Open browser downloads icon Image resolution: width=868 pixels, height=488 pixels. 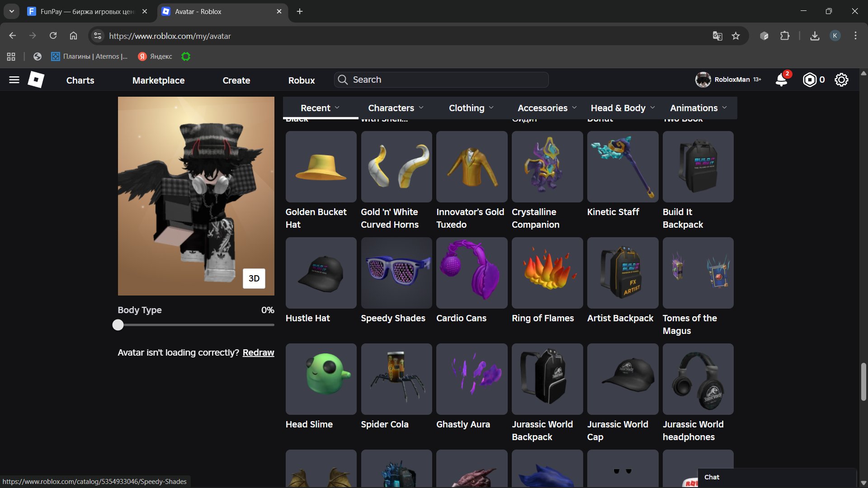coord(815,36)
